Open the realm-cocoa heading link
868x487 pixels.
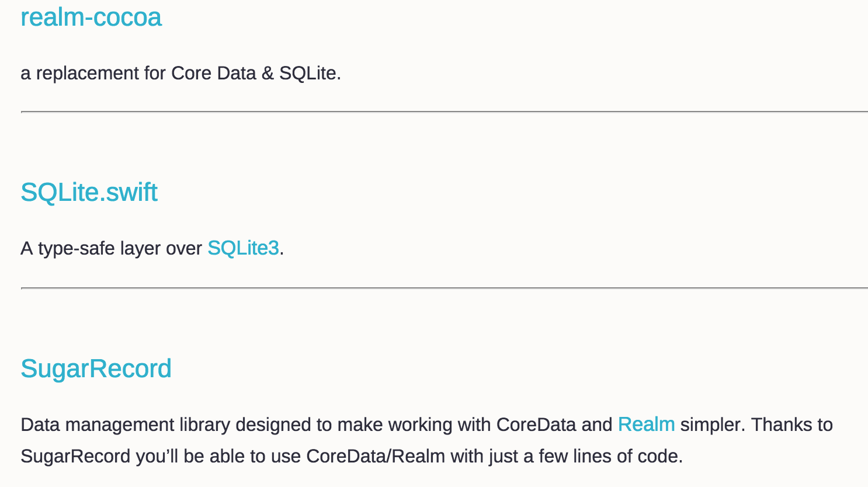coord(91,17)
